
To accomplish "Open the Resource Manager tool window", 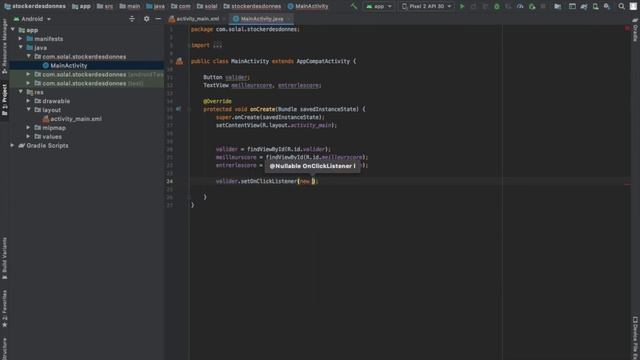I will point(4,47).
